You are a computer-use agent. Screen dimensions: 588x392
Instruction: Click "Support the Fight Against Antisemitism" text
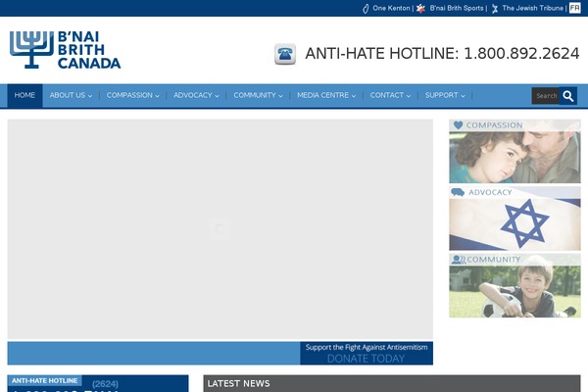pos(367,347)
